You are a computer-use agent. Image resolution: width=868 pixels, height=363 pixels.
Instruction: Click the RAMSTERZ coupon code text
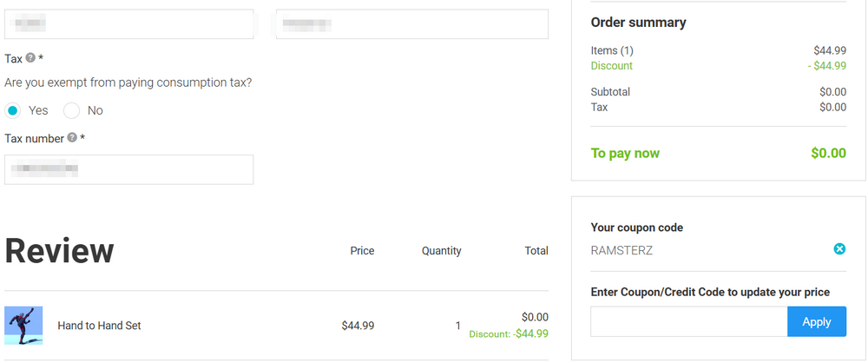[x=621, y=250]
